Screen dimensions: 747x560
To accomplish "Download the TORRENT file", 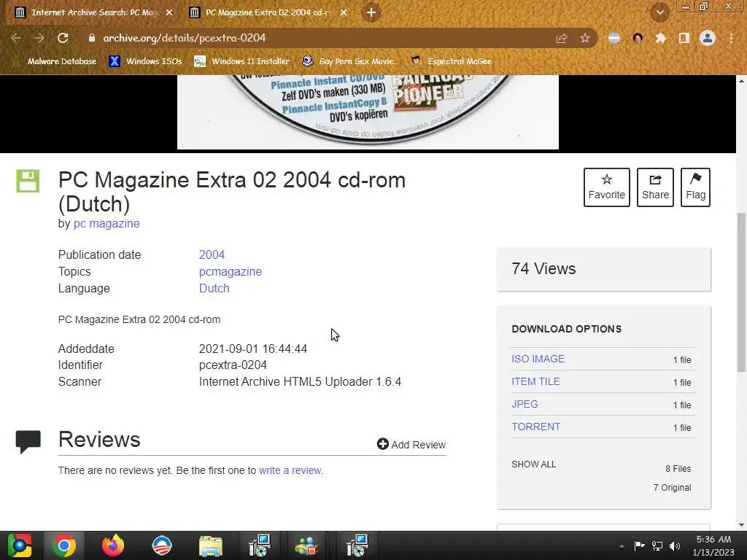I will point(535,427).
